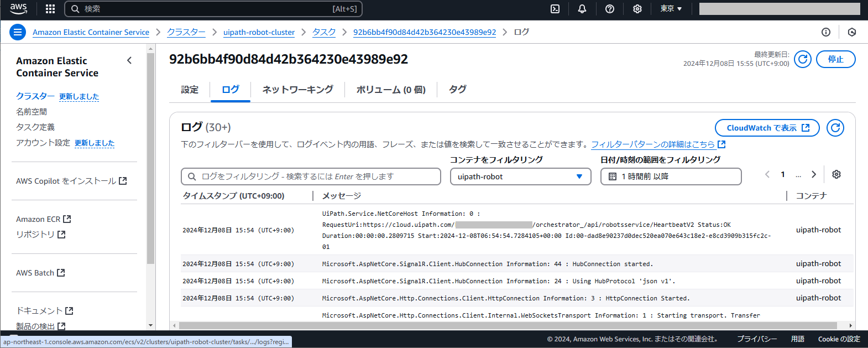Screen dimensions: 868x348
Task: Click the search magnifier in log filter
Action: click(192, 176)
